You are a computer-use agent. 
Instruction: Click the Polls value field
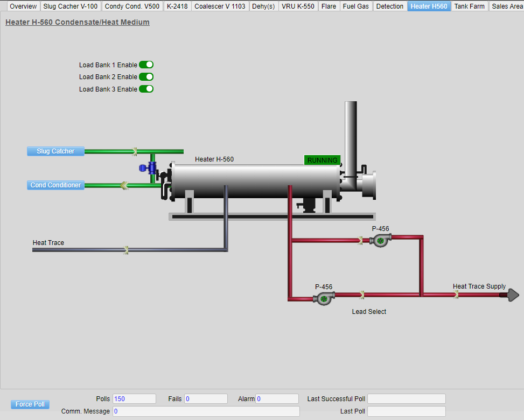[134, 398]
